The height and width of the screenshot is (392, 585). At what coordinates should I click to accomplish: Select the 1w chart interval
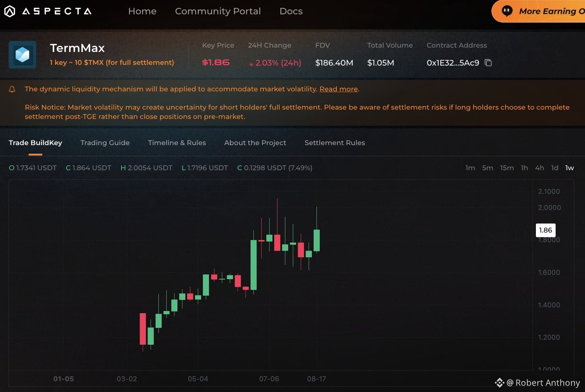570,168
